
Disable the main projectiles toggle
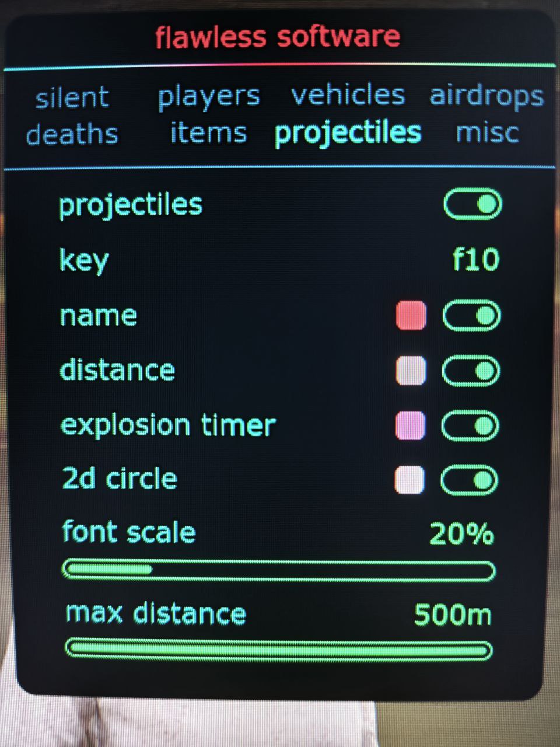tap(473, 204)
